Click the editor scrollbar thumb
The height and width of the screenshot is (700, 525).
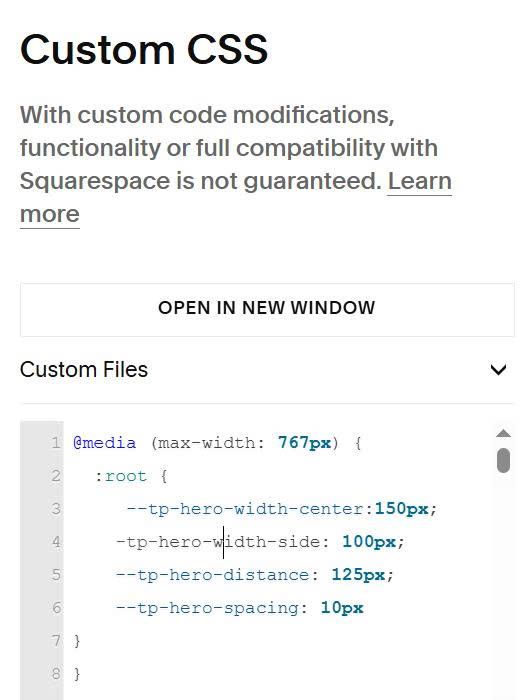tap(503, 460)
